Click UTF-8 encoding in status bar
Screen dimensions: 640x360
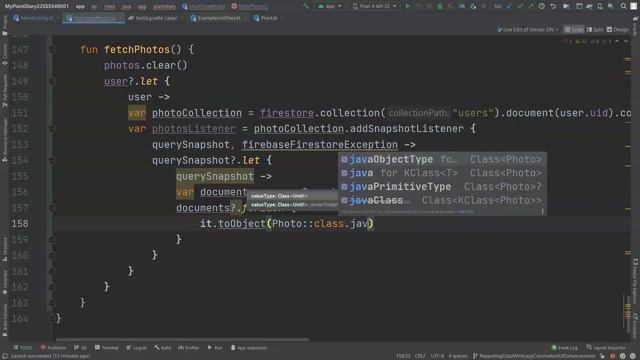tap(437, 356)
